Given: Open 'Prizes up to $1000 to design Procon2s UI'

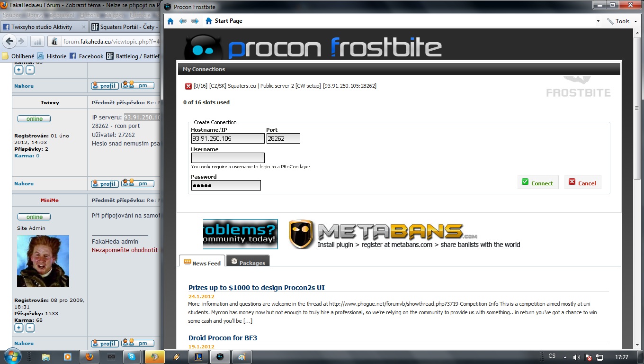Looking at the screenshot, I should tap(256, 288).
